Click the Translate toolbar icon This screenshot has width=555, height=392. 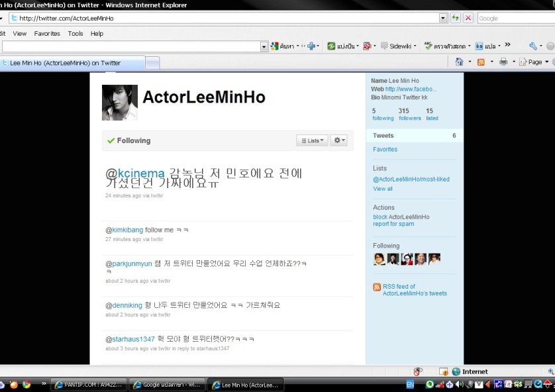click(479, 46)
